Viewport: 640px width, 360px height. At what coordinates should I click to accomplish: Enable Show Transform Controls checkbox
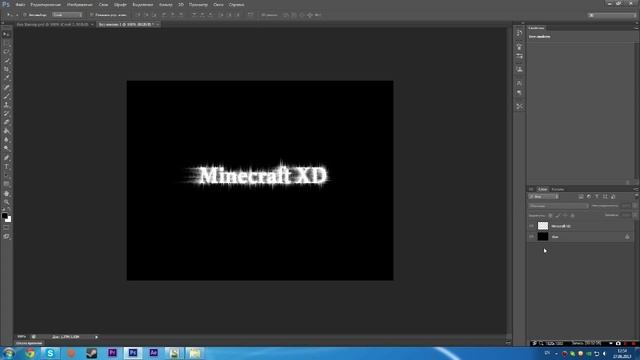pyautogui.click(x=92, y=15)
